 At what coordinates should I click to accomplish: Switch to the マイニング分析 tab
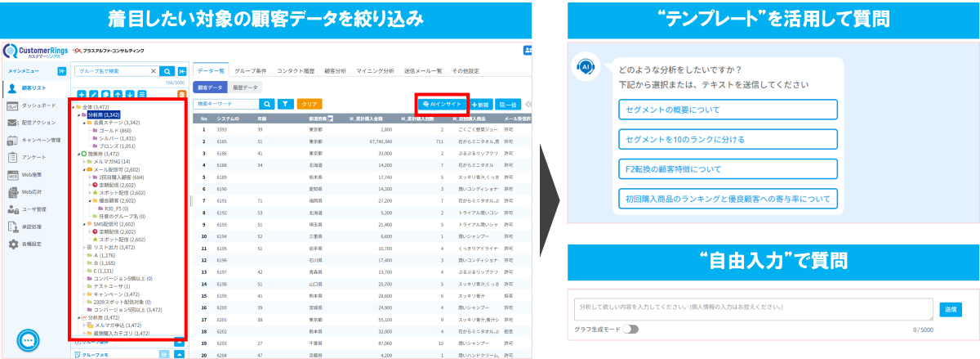375,71
